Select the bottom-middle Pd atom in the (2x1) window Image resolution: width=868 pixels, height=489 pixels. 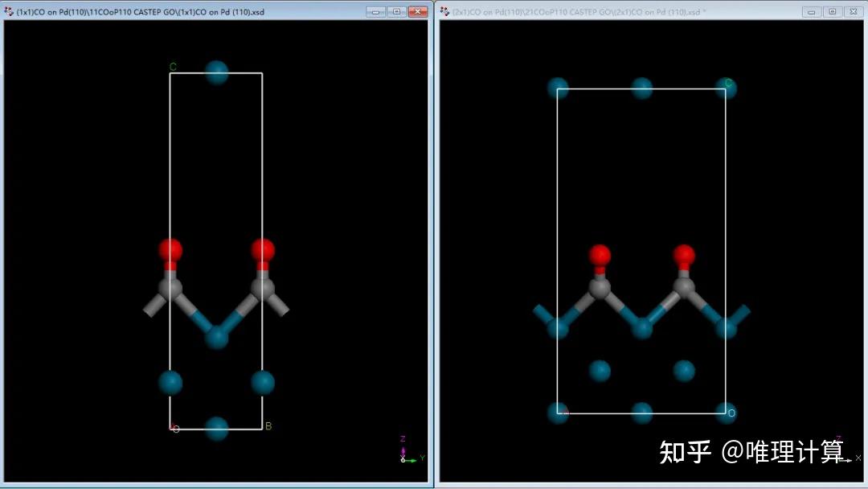click(642, 413)
